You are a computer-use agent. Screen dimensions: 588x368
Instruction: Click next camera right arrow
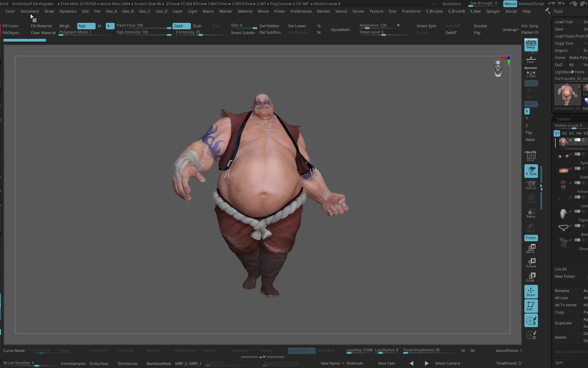[x=427, y=363]
